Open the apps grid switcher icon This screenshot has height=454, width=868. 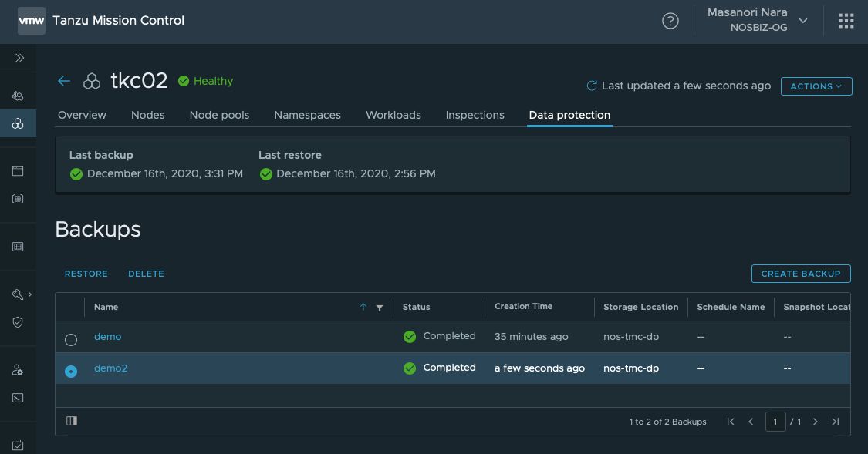[x=846, y=21]
